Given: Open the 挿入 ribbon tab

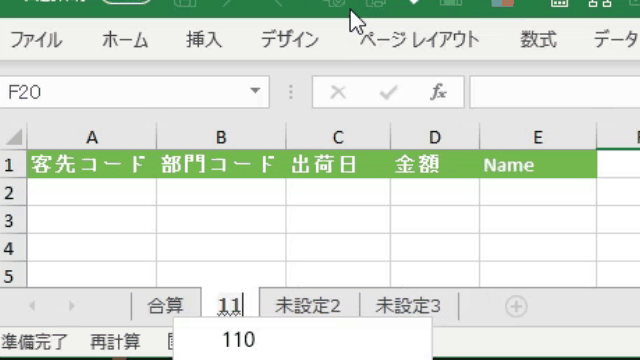Looking at the screenshot, I should (204, 40).
